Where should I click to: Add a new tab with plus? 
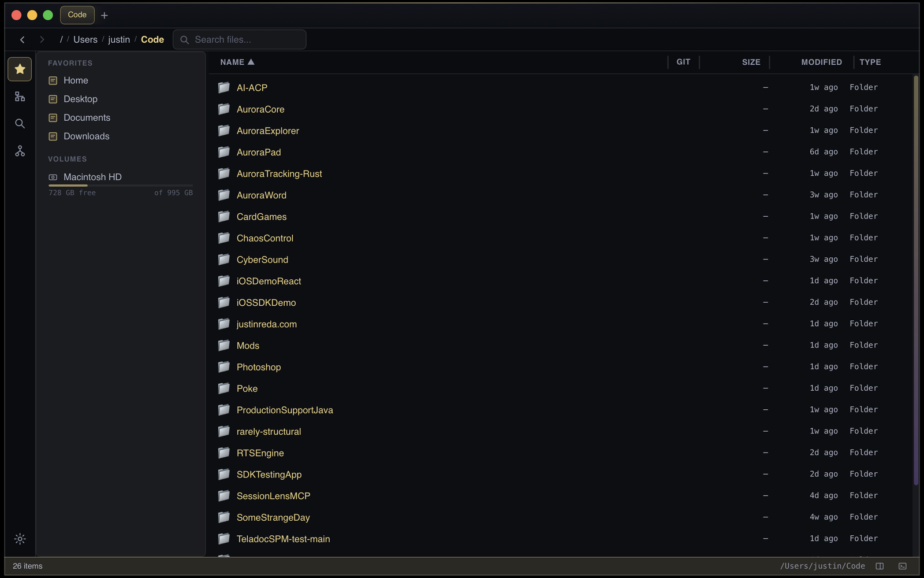pos(105,16)
